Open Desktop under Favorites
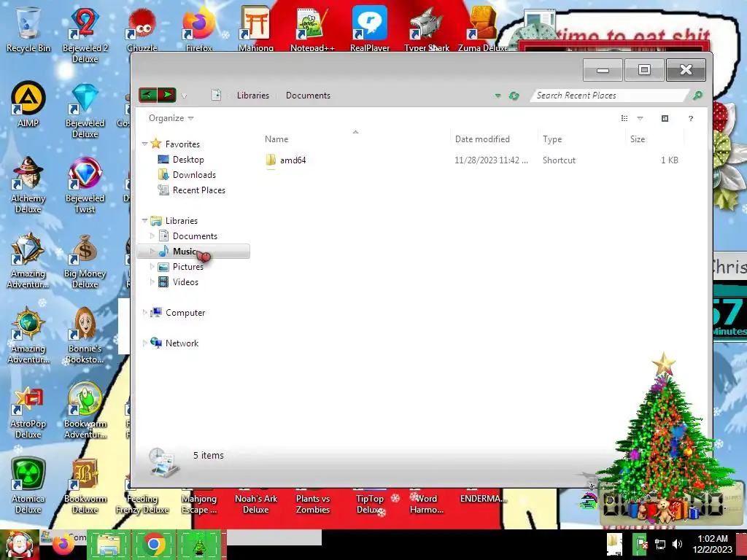This screenshot has height=560, width=747. (x=181, y=160)
